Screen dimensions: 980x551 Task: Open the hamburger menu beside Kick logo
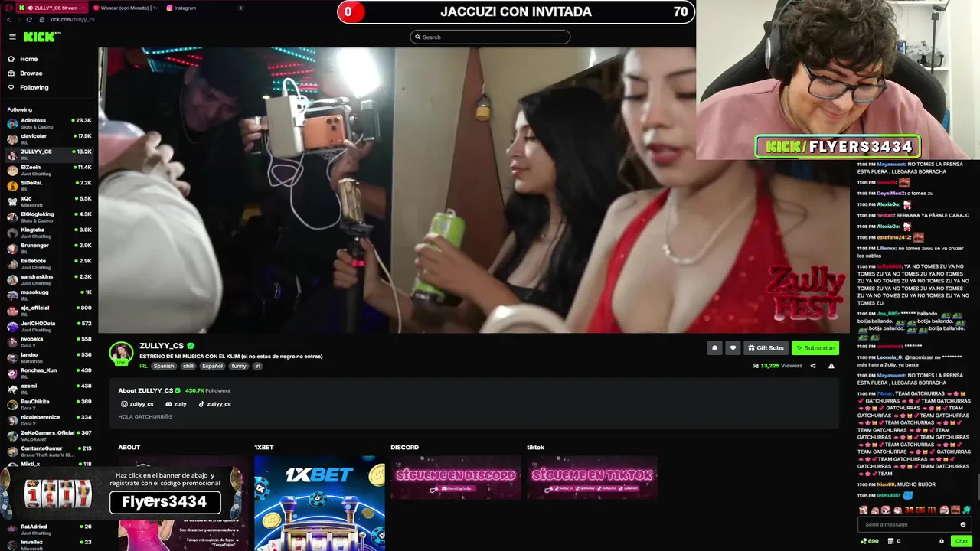12,37
